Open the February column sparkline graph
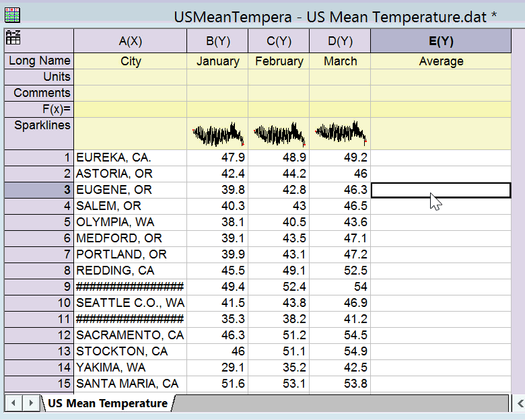The height and width of the screenshot is (420, 525). point(279,134)
